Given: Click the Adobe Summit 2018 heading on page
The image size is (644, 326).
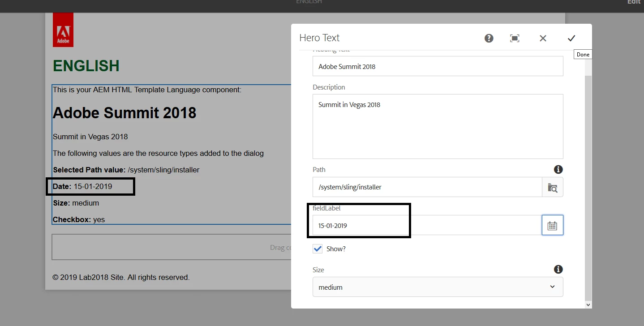Looking at the screenshot, I should tap(125, 113).
